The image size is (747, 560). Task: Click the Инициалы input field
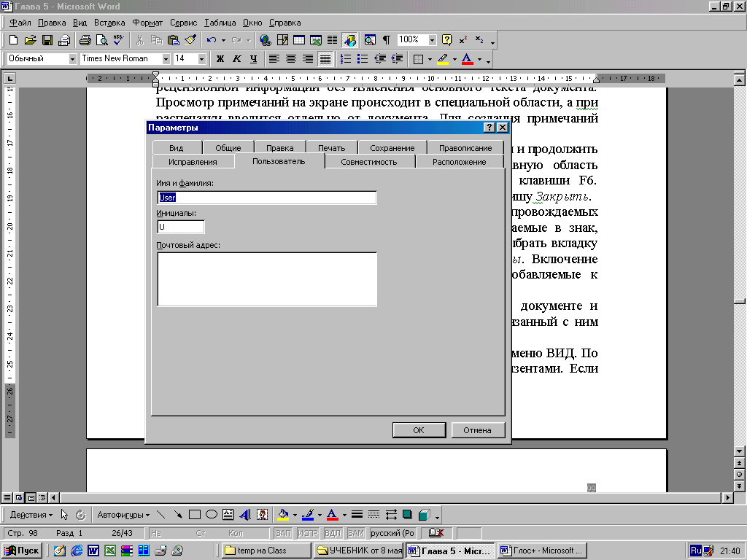181,227
